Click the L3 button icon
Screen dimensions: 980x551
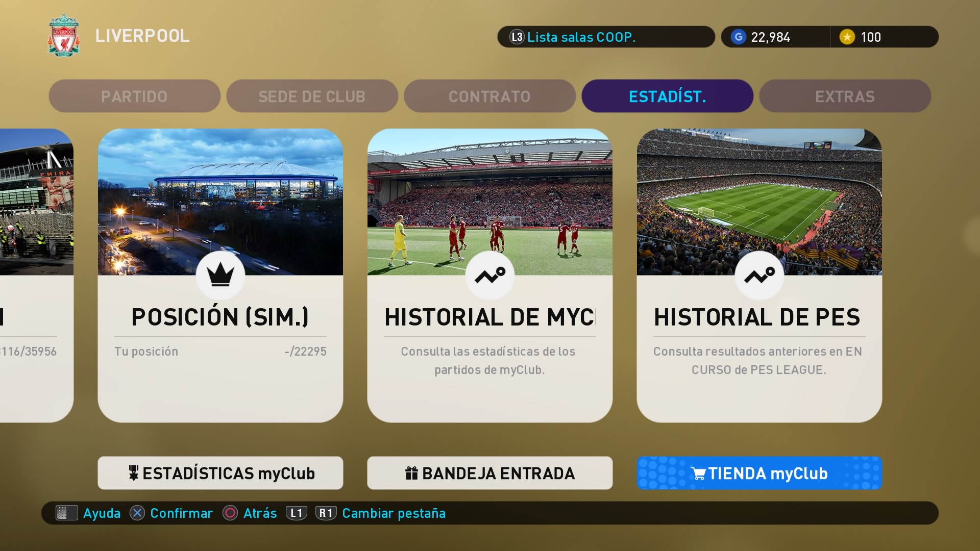coord(517,37)
